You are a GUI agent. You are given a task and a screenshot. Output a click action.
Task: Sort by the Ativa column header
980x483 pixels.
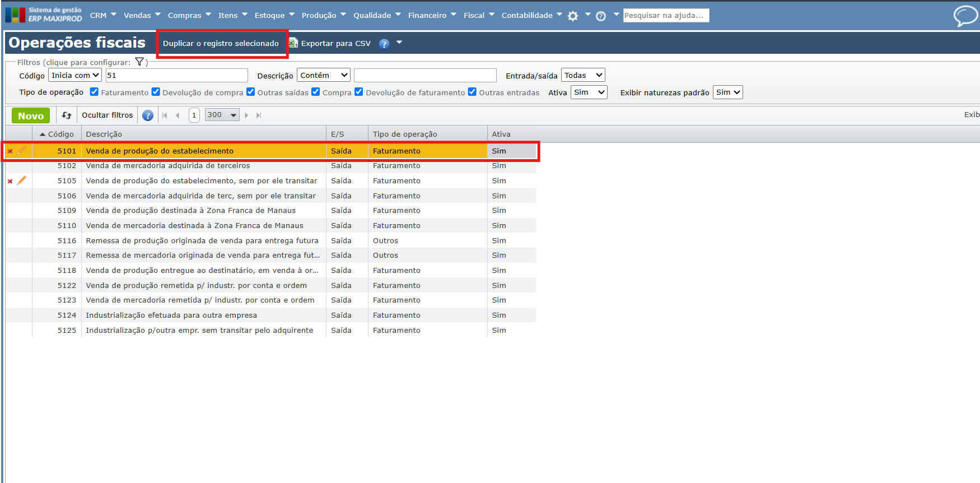[511, 134]
